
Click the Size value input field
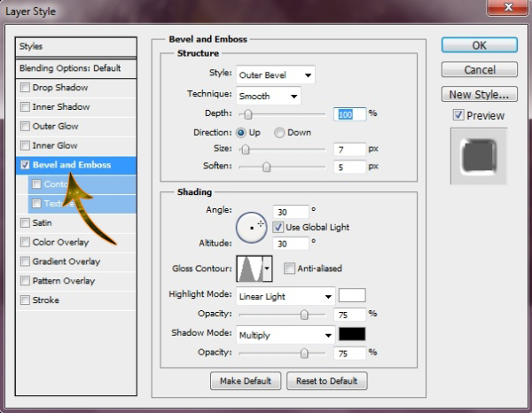point(350,149)
